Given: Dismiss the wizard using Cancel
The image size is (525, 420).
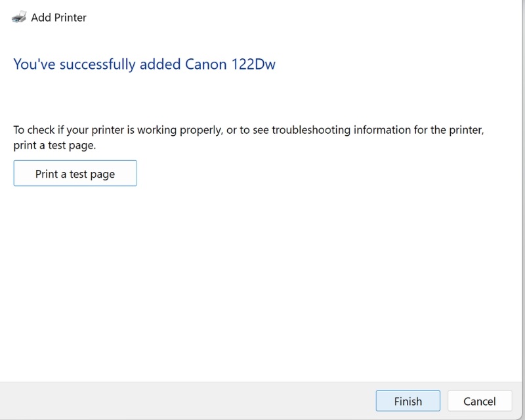Looking at the screenshot, I should pyautogui.click(x=480, y=401).
